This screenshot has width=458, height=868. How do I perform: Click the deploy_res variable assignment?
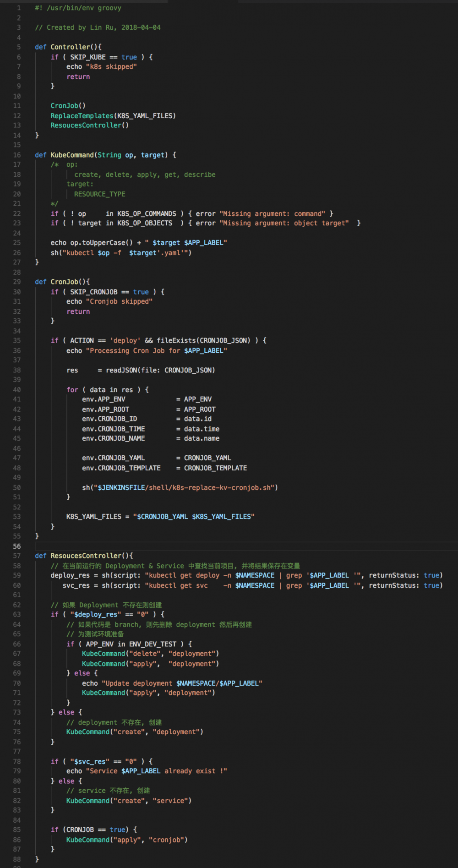[x=70, y=575]
